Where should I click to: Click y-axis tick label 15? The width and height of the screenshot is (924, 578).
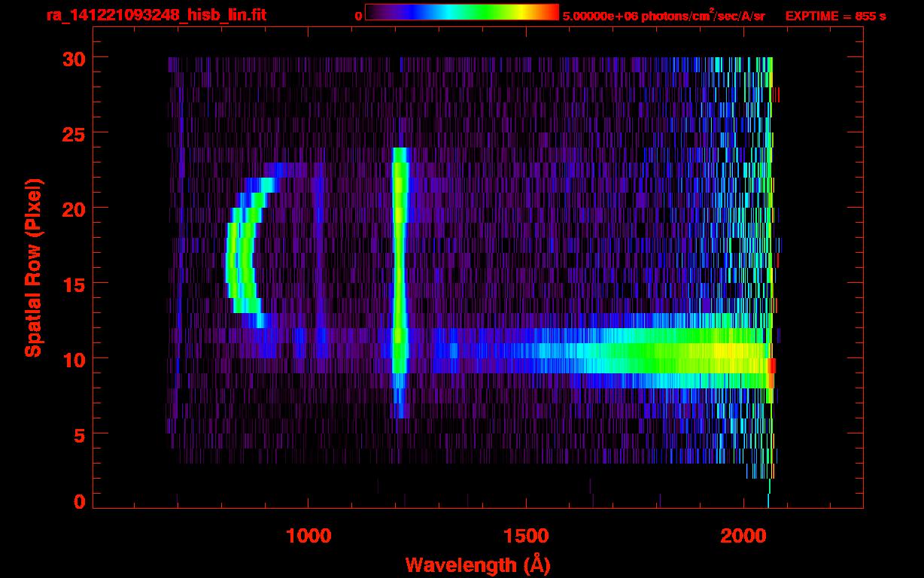74,284
